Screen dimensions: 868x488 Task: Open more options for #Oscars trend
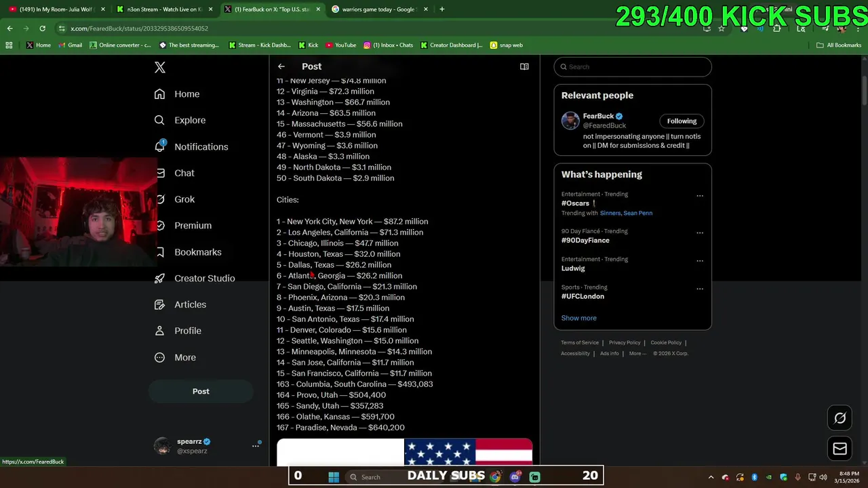700,196
